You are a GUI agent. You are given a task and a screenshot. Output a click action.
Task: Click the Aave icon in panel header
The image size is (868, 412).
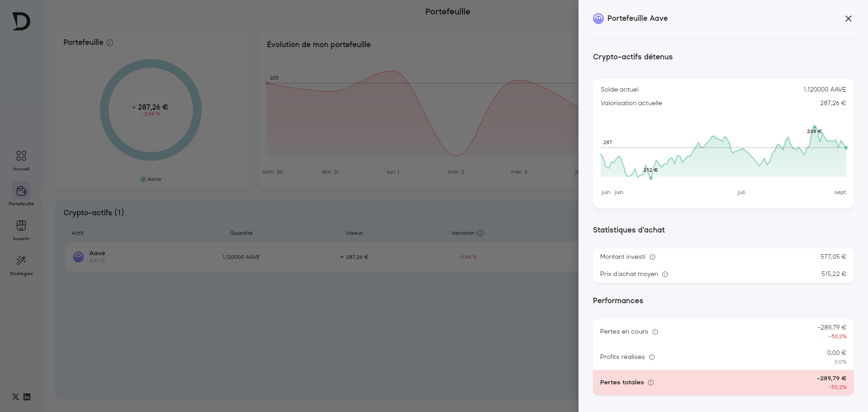[598, 19]
